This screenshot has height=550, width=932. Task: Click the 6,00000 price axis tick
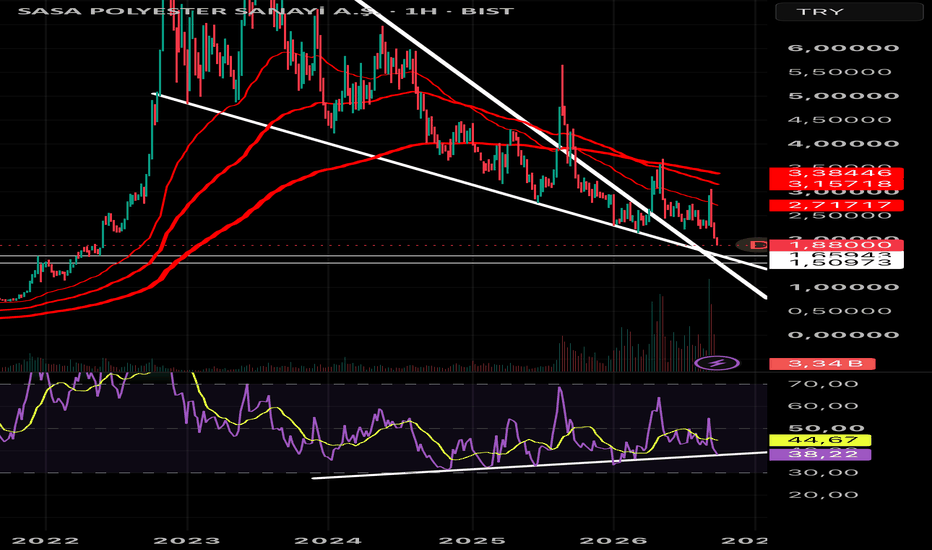tap(843, 48)
